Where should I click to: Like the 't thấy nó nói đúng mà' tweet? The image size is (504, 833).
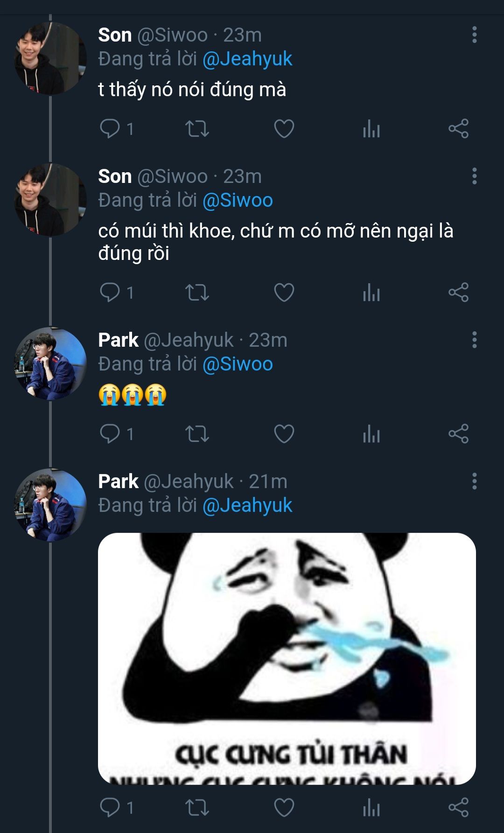pos(284,129)
